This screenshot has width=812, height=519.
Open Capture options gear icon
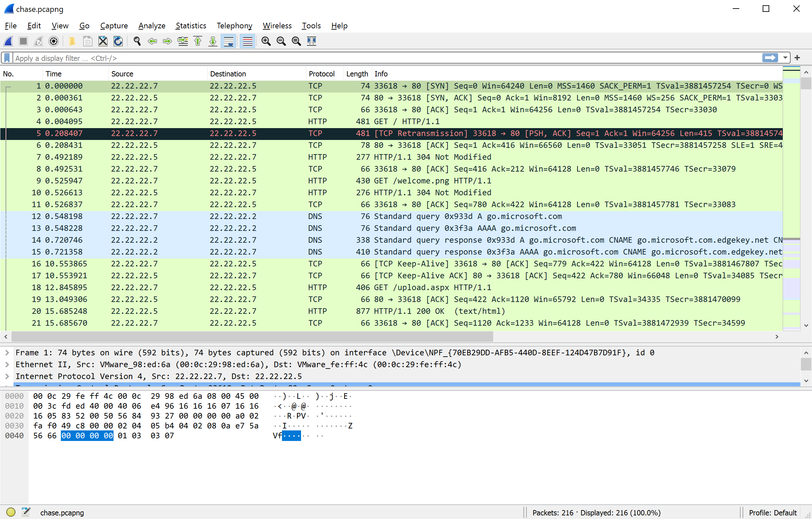point(54,41)
